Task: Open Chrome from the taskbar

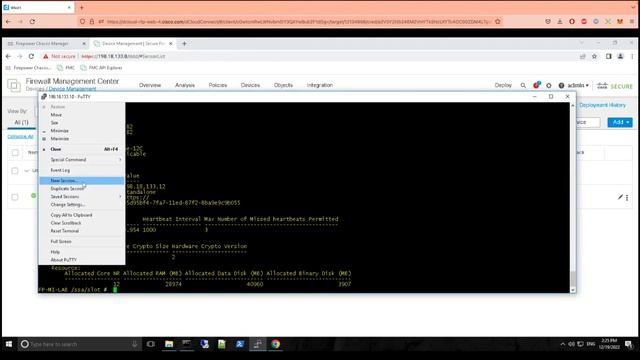Action: (x=276, y=344)
